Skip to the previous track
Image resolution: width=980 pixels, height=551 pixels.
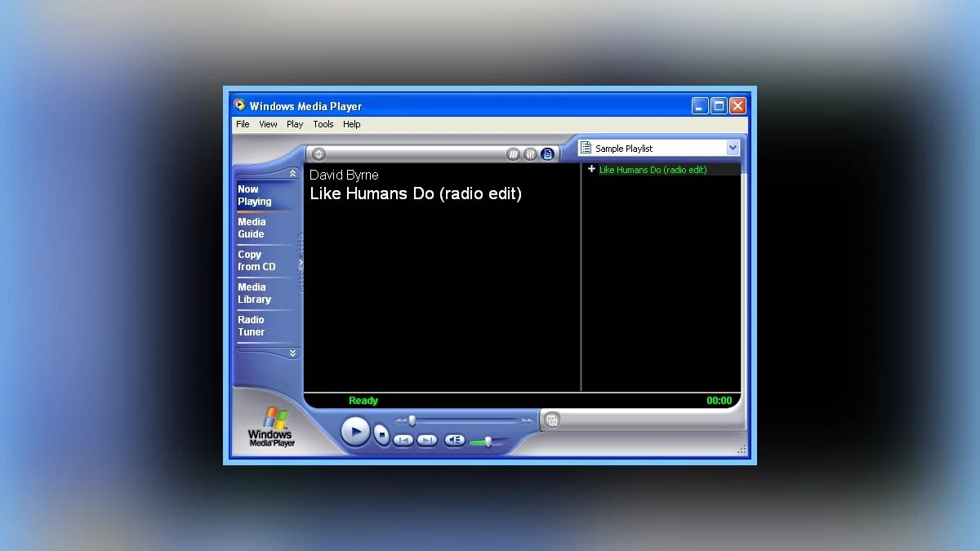coord(403,440)
